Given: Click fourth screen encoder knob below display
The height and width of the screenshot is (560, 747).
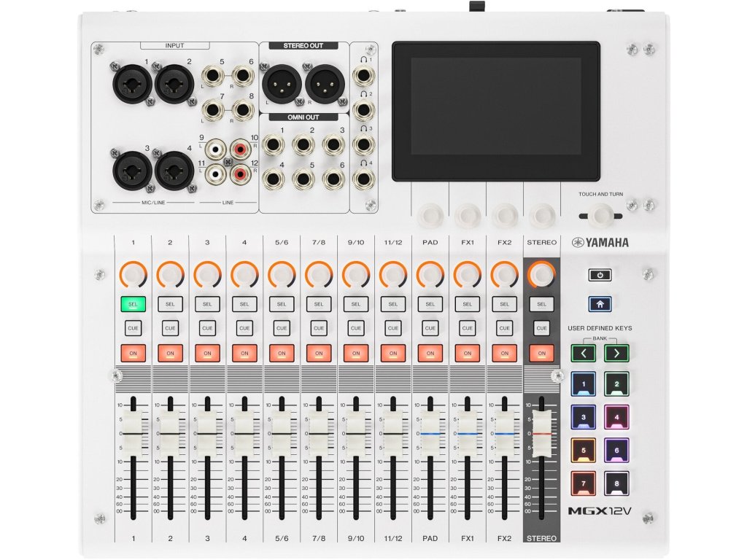Looking at the screenshot, I should tap(542, 216).
